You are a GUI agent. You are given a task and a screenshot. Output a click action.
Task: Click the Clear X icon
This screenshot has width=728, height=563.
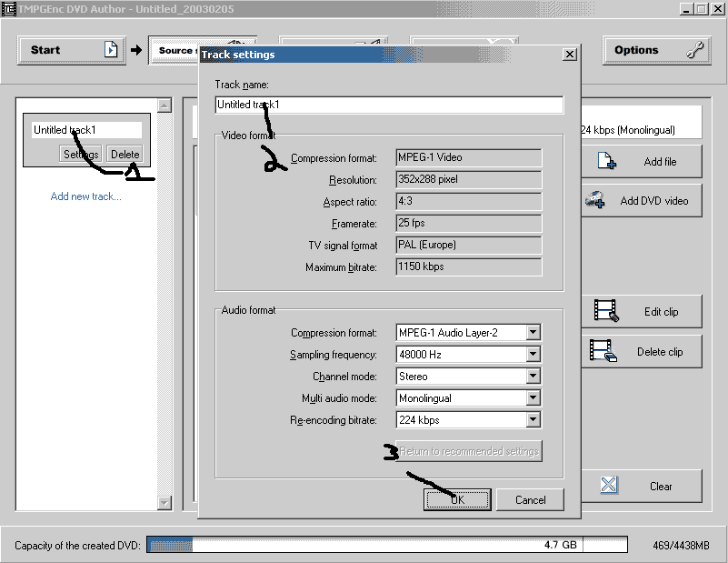coord(609,485)
